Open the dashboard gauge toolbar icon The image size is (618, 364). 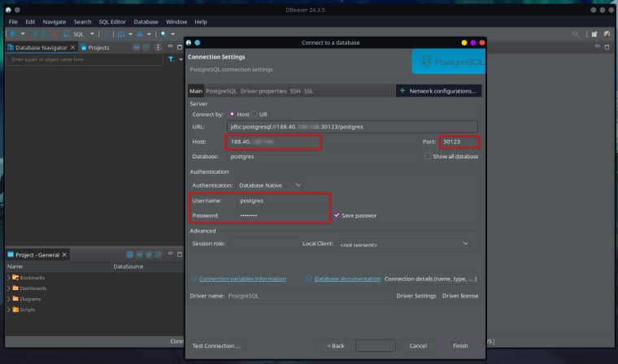121,34
